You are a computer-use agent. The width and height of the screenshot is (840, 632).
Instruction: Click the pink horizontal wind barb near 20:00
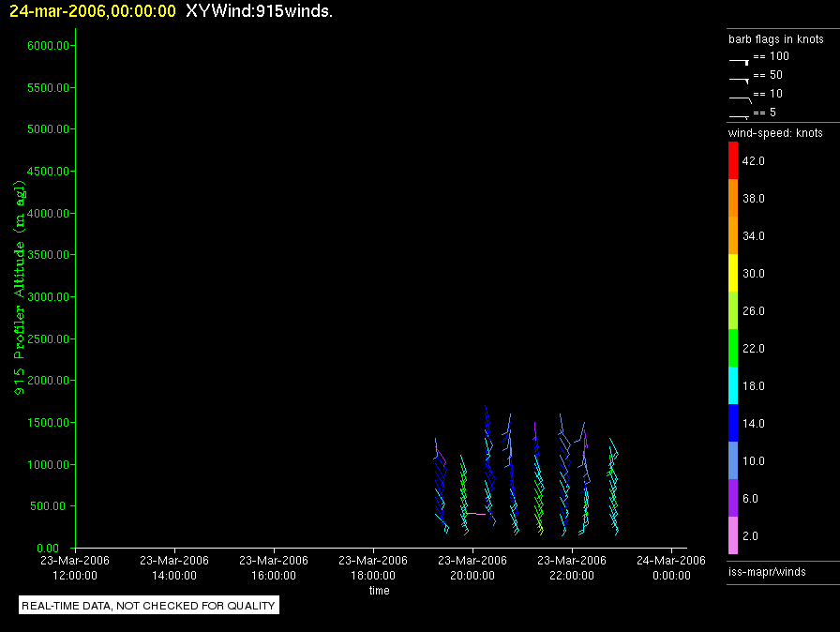tap(475, 514)
